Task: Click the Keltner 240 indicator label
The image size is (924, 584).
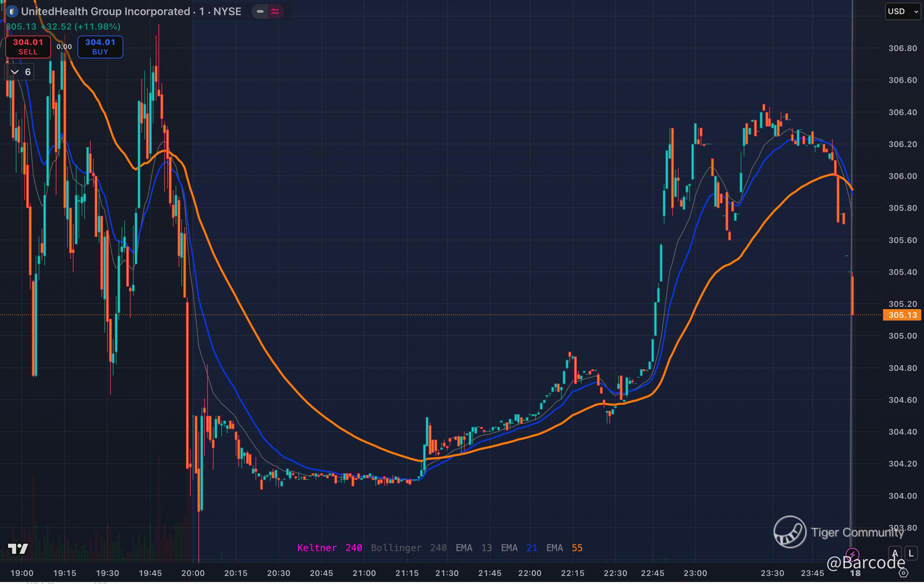Action: click(x=329, y=548)
